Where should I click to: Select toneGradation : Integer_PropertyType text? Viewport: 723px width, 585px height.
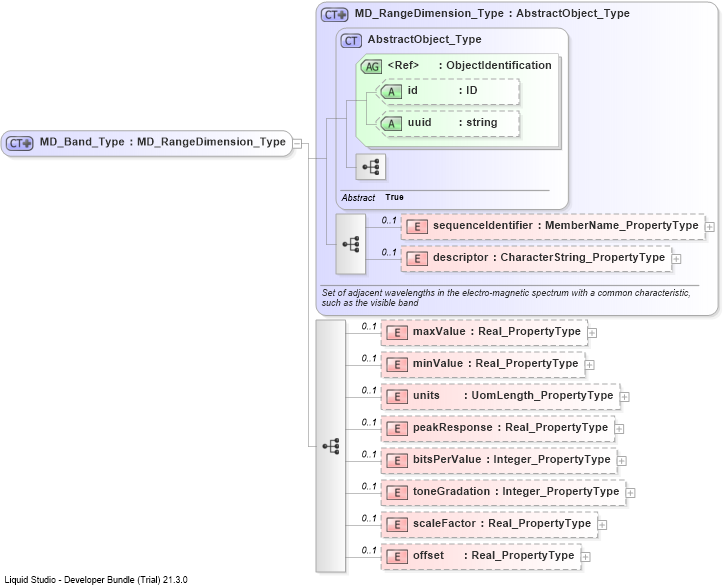click(516, 491)
